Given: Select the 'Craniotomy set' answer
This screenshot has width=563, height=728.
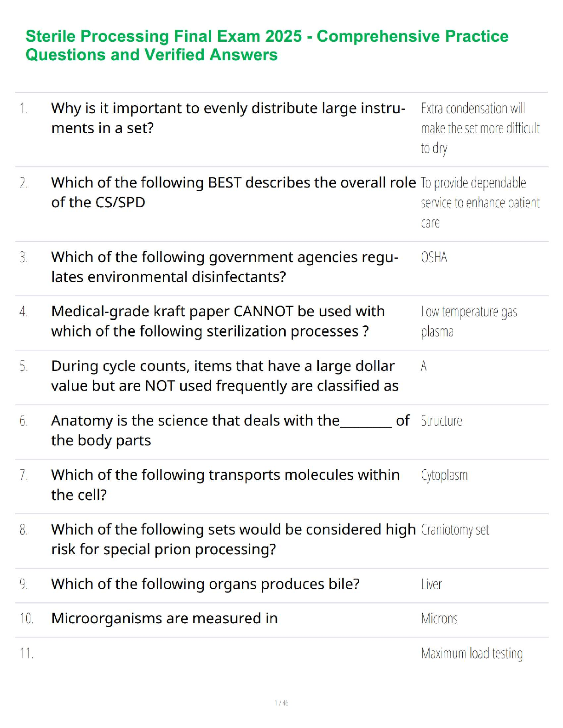Looking at the screenshot, I should [454, 530].
